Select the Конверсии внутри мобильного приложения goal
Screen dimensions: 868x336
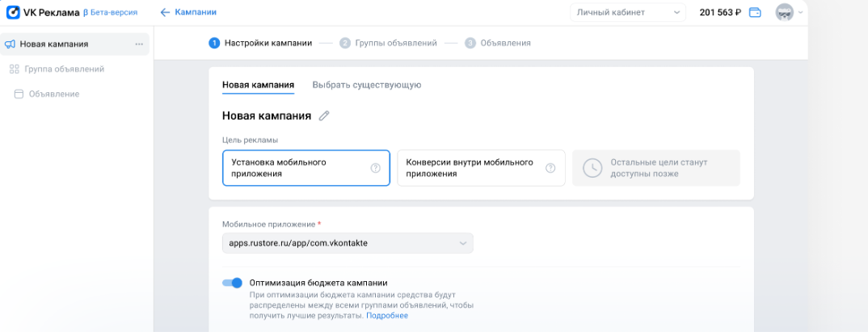click(x=470, y=168)
